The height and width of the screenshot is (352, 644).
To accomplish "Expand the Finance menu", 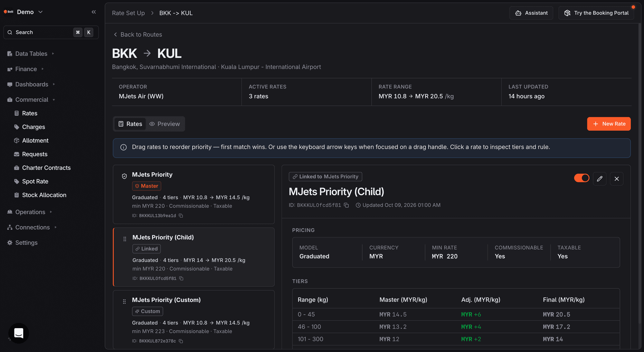I will click(x=26, y=69).
